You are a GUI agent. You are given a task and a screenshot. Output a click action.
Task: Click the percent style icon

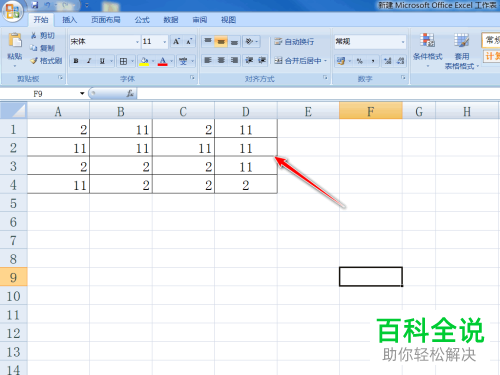[359, 61]
